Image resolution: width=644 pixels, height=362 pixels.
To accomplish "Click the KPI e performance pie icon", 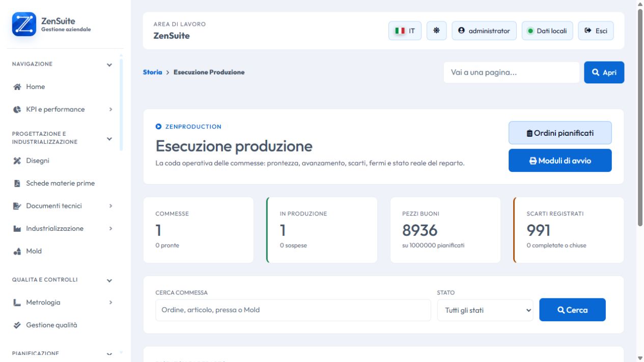I will tap(17, 109).
